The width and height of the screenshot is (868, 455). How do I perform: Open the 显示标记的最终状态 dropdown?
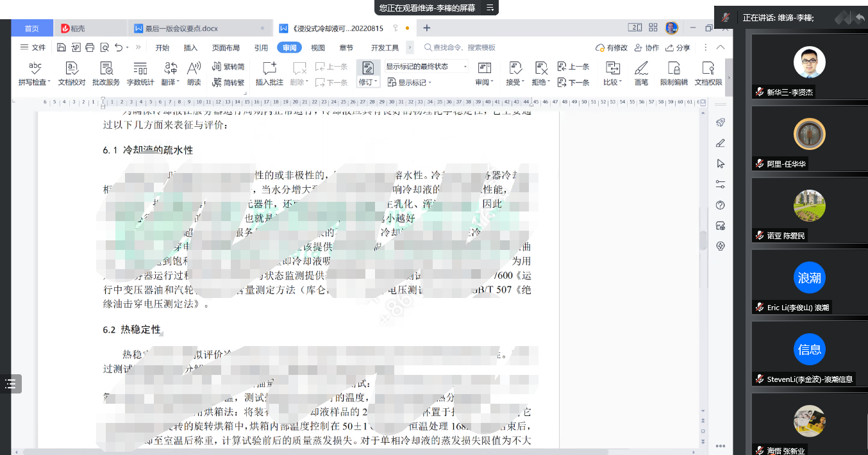pyautogui.click(x=426, y=66)
